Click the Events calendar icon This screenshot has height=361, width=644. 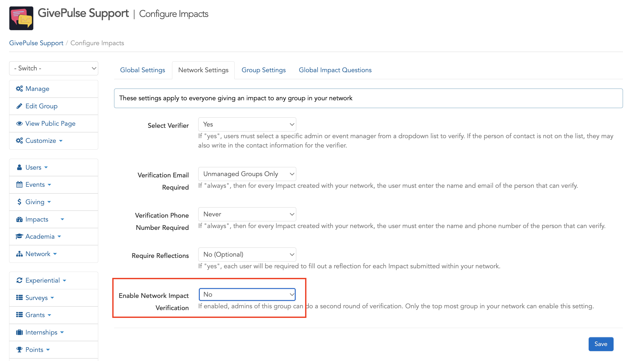19,185
